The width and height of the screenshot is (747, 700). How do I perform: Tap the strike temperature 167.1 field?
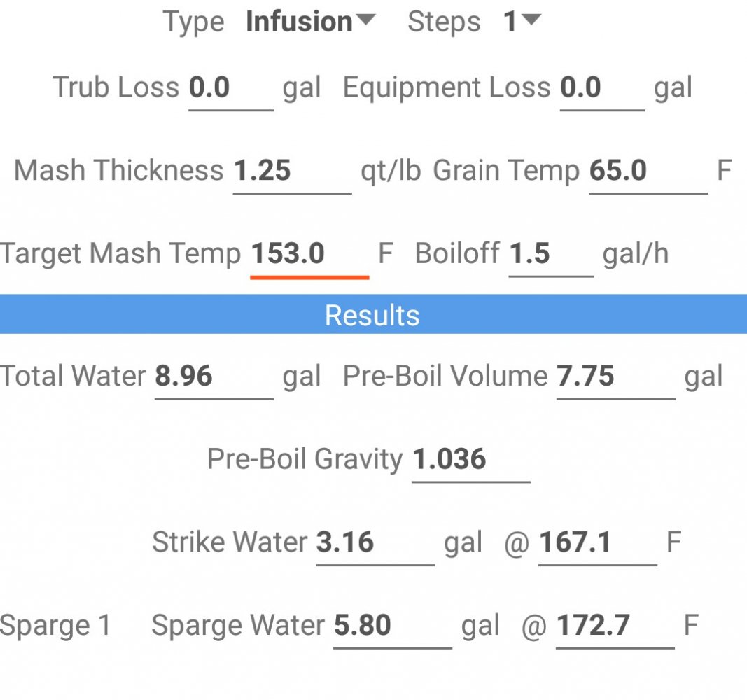click(597, 543)
